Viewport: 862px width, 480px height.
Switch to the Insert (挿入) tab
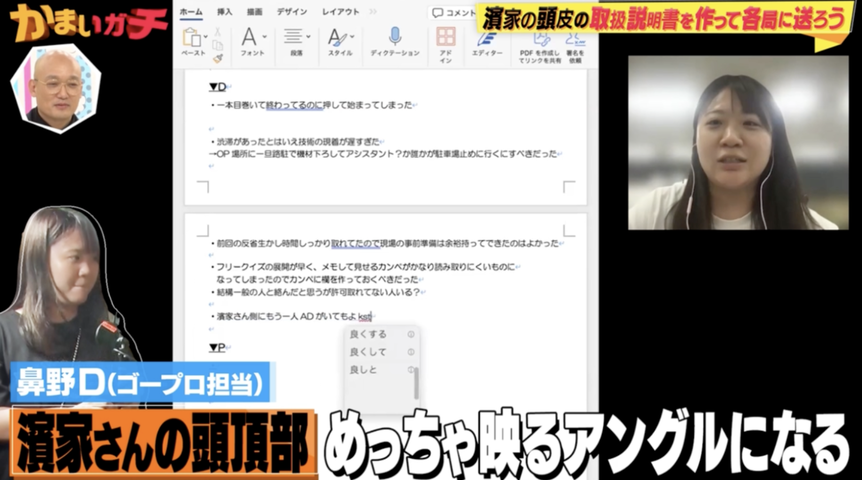coord(224,12)
